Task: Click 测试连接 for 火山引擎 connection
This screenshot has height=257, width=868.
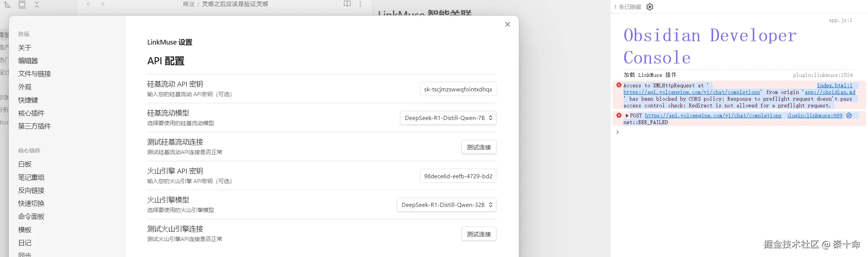Action: pyautogui.click(x=479, y=234)
